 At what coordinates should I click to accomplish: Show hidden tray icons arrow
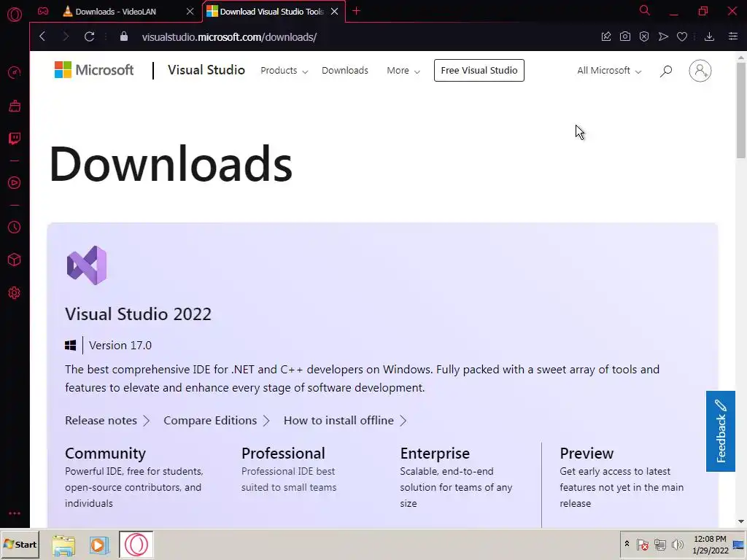click(627, 544)
